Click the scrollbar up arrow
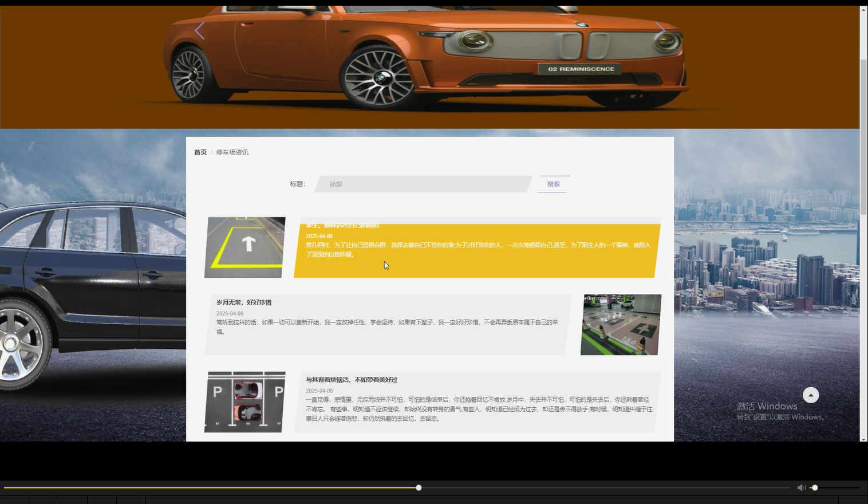 pos(863,9)
